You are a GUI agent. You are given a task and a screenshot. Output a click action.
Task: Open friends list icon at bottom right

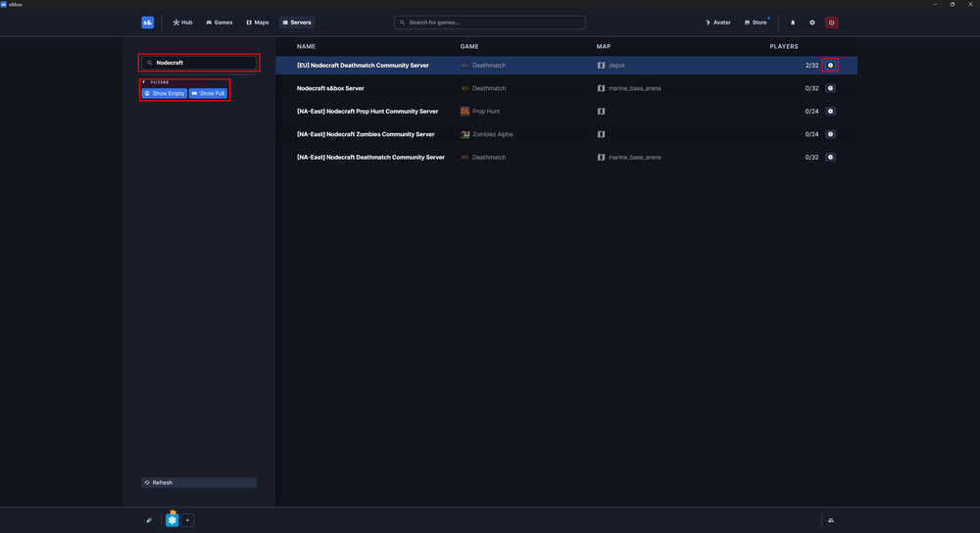(x=831, y=520)
